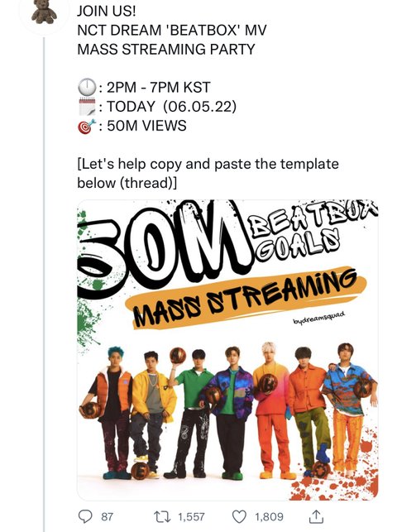Image resolution: width=397 pixels, height=532 pixels.
Task: Select the JOIN US! tweet text line
Action: (x=107, y=11)
